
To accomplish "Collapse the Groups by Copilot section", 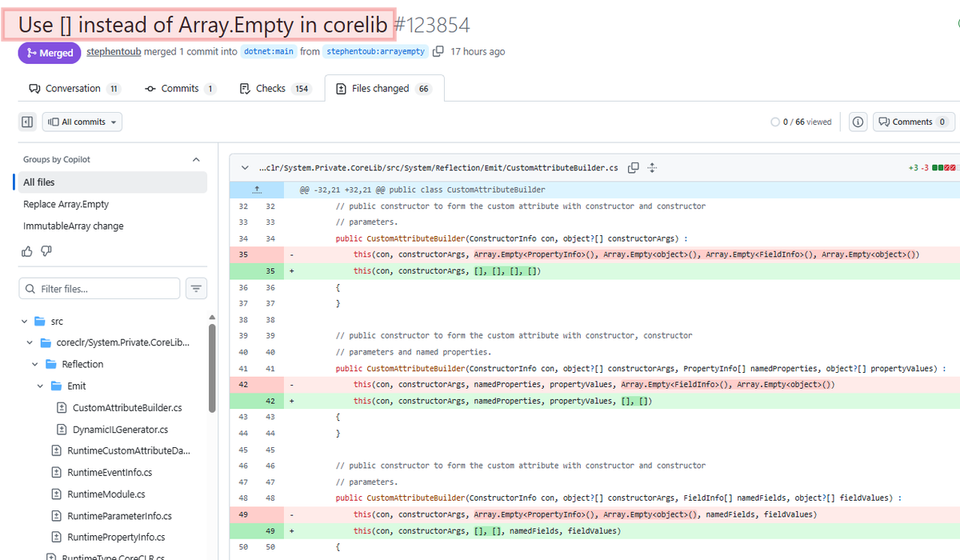I will (196, 160).
